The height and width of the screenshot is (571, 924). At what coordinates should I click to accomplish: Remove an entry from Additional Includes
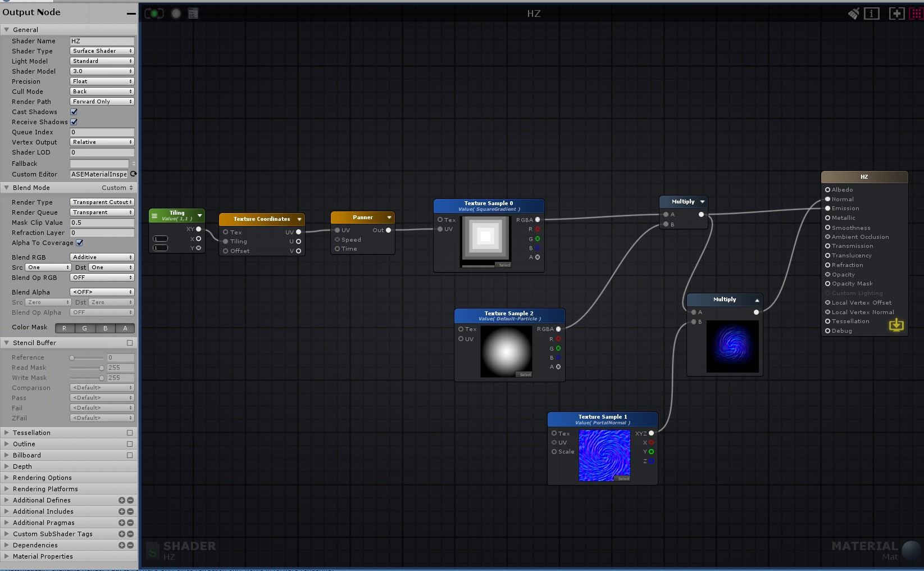(x=130, y=511)
